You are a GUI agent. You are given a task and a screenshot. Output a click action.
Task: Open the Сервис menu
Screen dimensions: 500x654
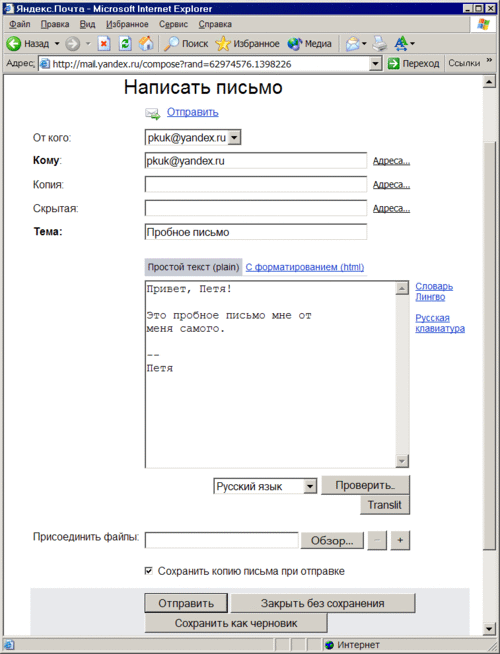[x=173, y=24]
